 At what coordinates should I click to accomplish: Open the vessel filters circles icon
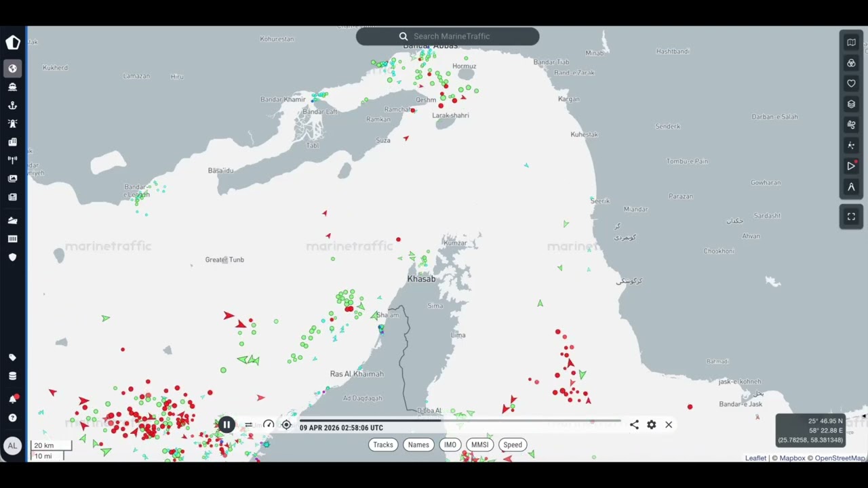coord(851,63)
